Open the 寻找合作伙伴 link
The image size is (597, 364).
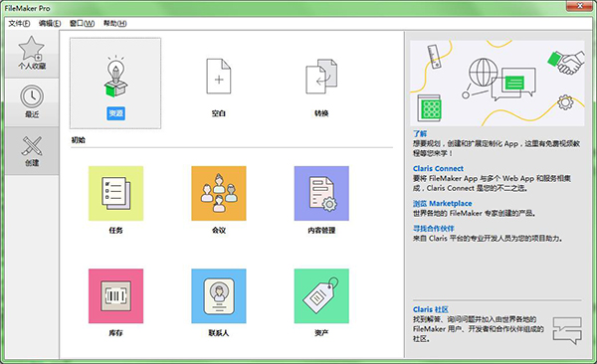click(x=433, y=229)
